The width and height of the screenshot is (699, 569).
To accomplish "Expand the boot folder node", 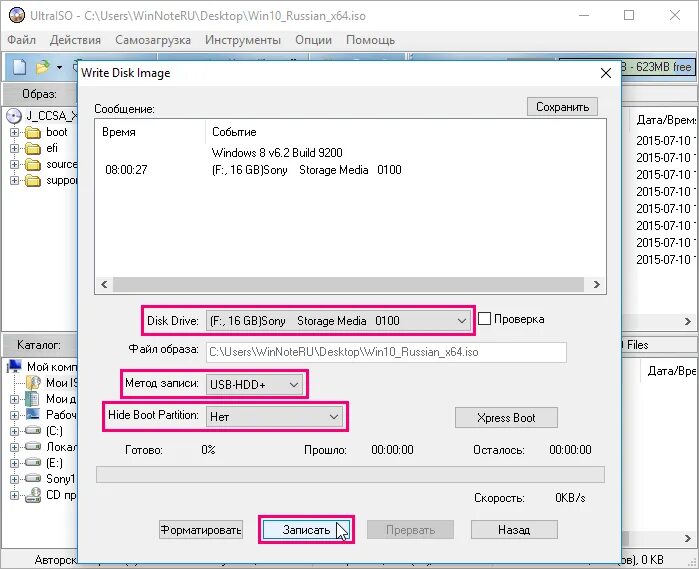I will 14,132.
